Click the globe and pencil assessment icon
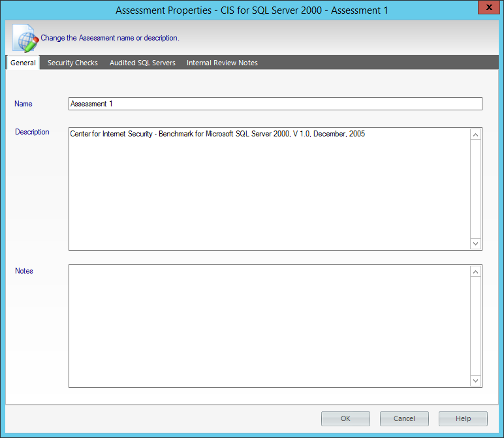 point(25,38)
